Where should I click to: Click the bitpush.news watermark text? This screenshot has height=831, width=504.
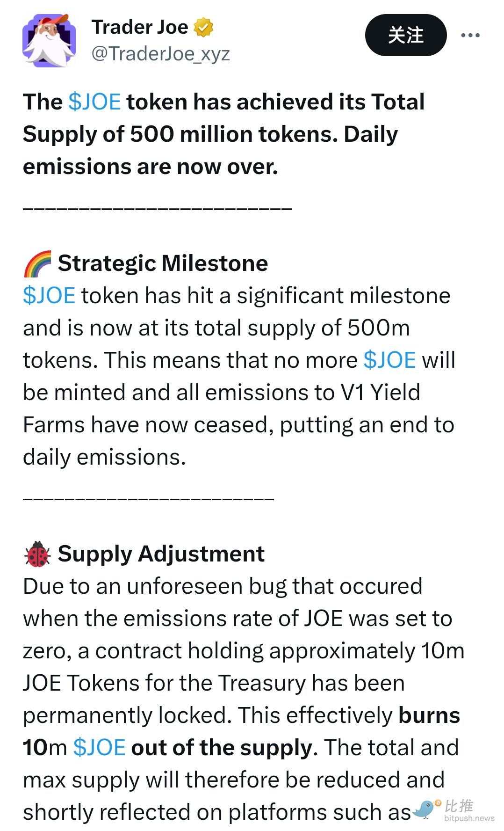coord(469,818)
